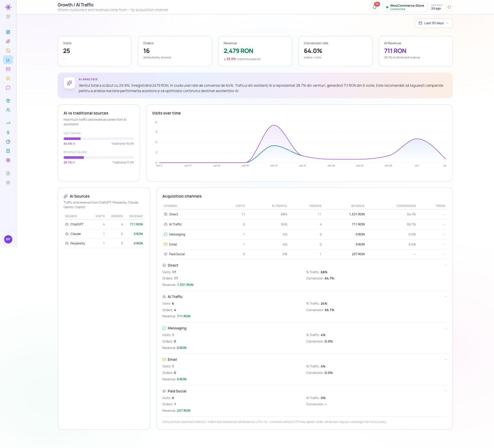Open the pink chat bubble sidebar icon

click(8, 88)
